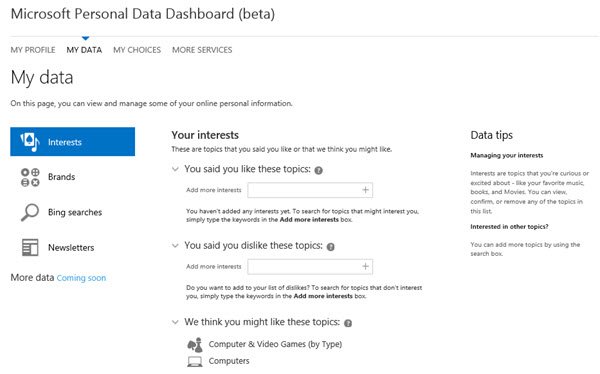Click the Computers laptop icon
The image size is (600, 374).
coord(195,361)
